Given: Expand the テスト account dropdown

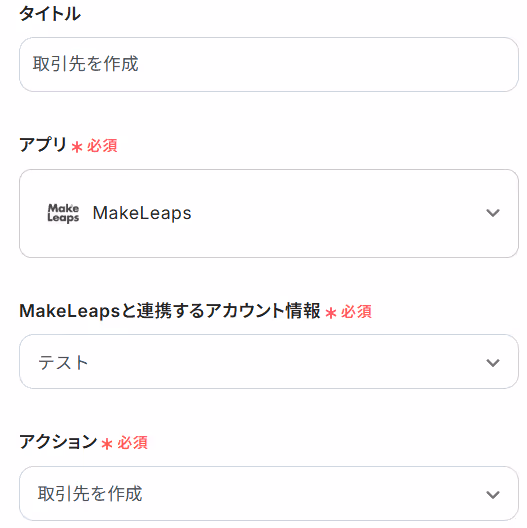Looking at the screenshot, I should click(x=269, y=362).
